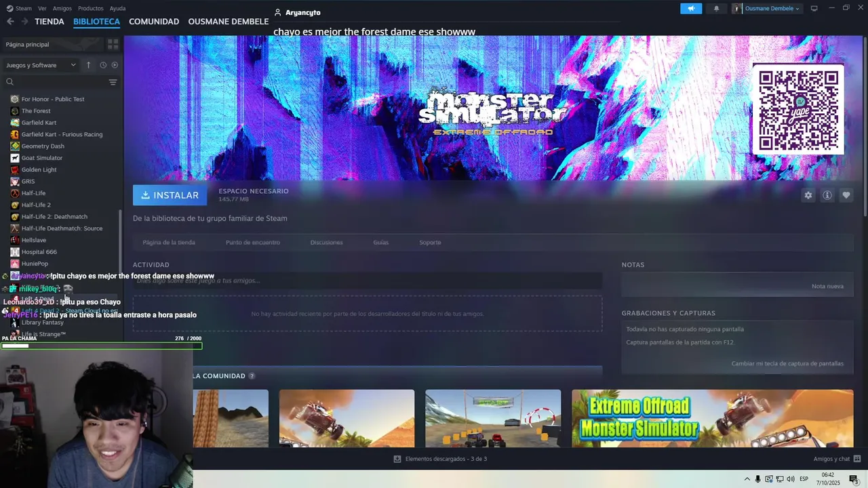This screenshot has height=488, width=868.
Task: Open the Ver menu
Action: point(42,8)
